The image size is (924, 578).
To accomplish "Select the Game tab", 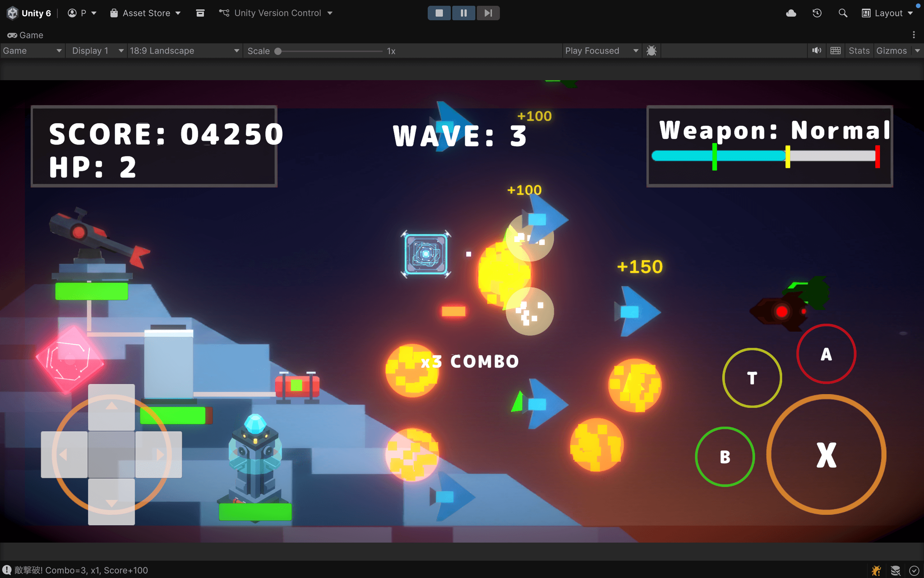I will (x=25, y=35).
